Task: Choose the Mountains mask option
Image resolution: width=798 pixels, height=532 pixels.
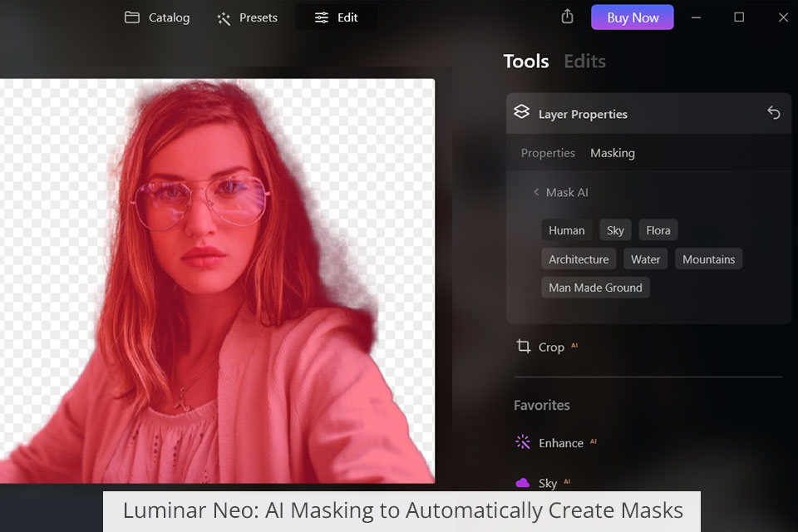Action: pos(708,259)
